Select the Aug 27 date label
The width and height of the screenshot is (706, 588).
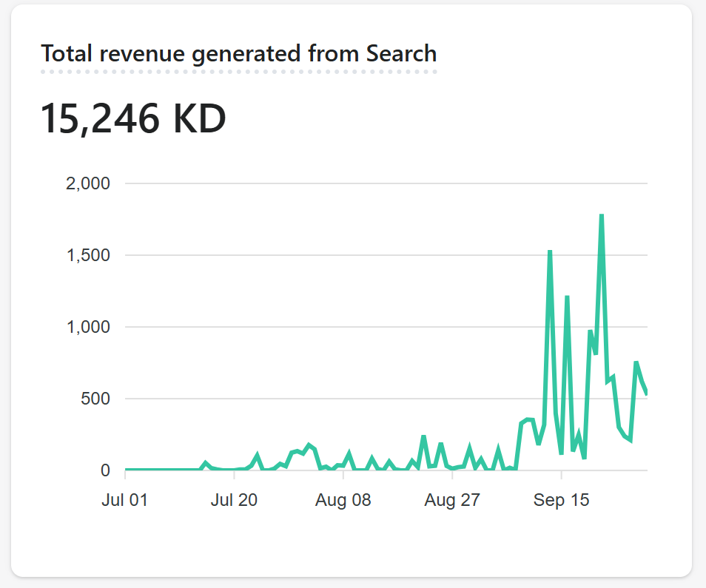[x=451, y=500]
